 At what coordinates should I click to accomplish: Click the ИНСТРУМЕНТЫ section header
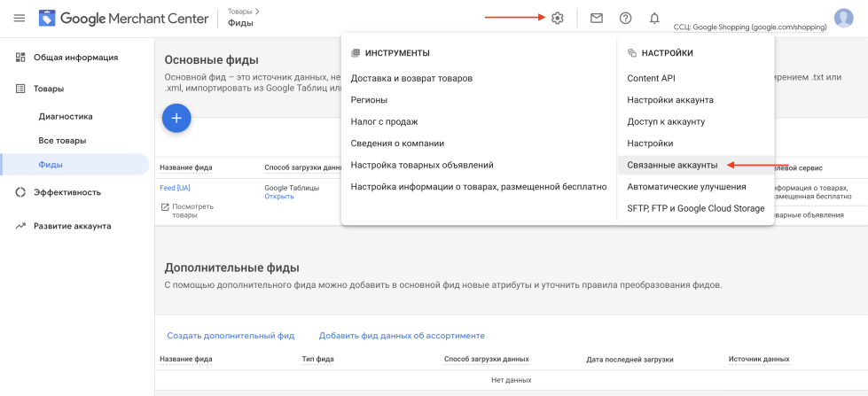pyautogui.click(x=397, y=53)
